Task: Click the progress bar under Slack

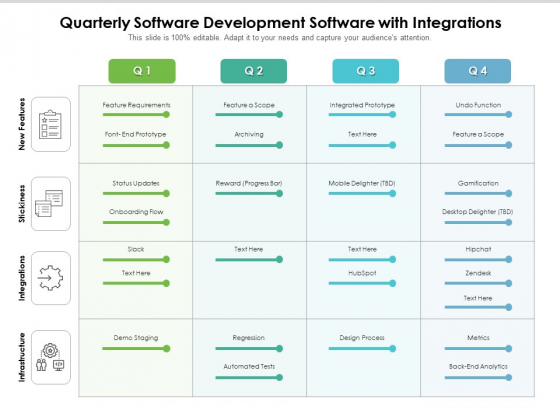Action: click(x=136, y=260)
